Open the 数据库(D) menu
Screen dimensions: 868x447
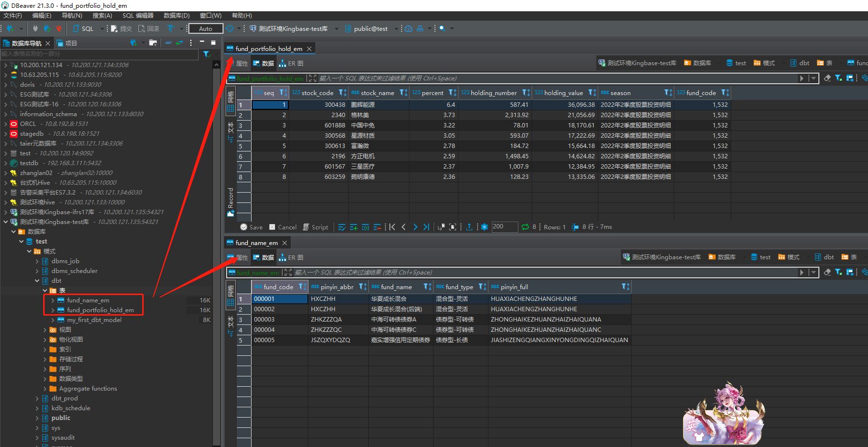177,16
